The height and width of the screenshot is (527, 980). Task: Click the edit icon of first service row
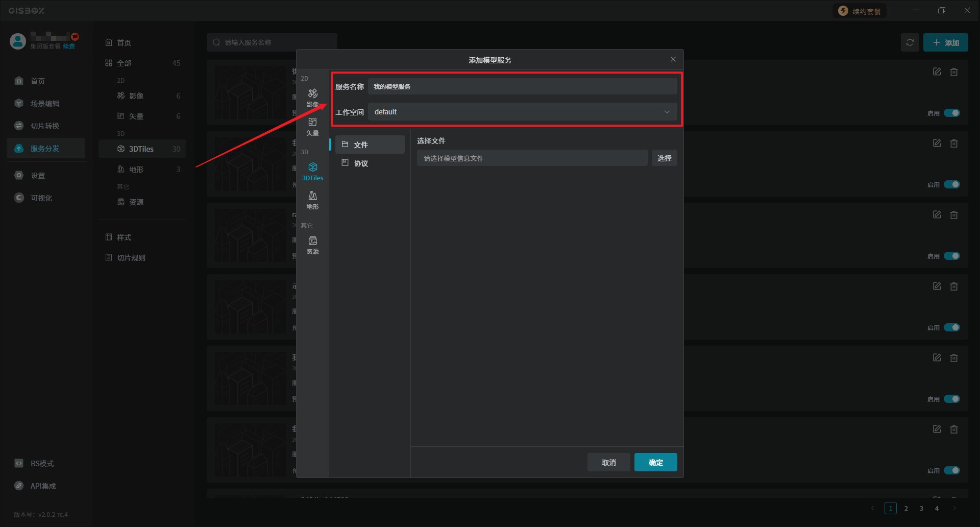click(937, 72)
